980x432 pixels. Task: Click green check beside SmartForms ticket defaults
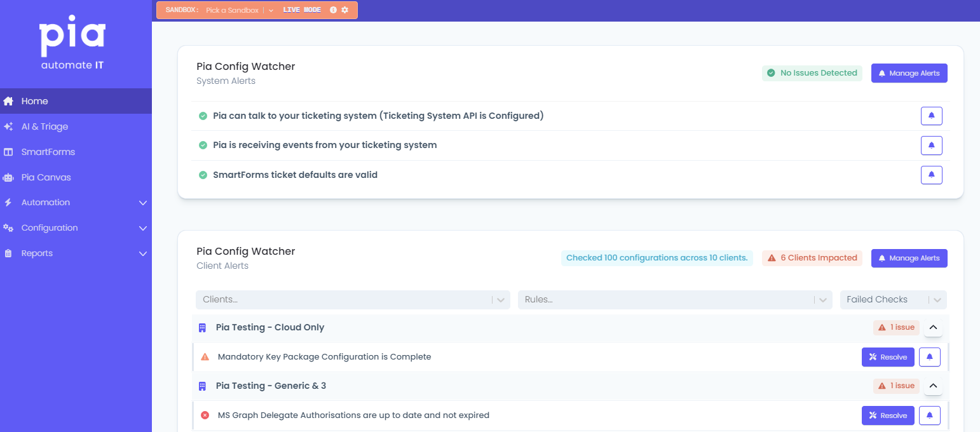(203, 175)
